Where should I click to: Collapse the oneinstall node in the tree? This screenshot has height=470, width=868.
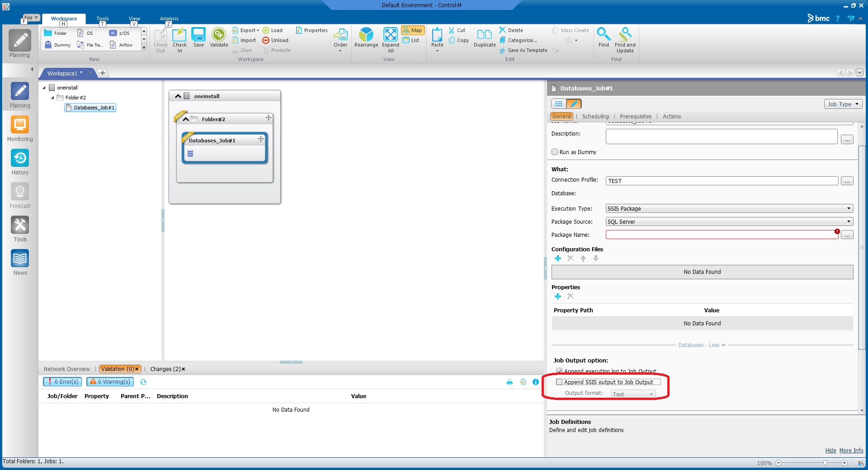[44, 88]
